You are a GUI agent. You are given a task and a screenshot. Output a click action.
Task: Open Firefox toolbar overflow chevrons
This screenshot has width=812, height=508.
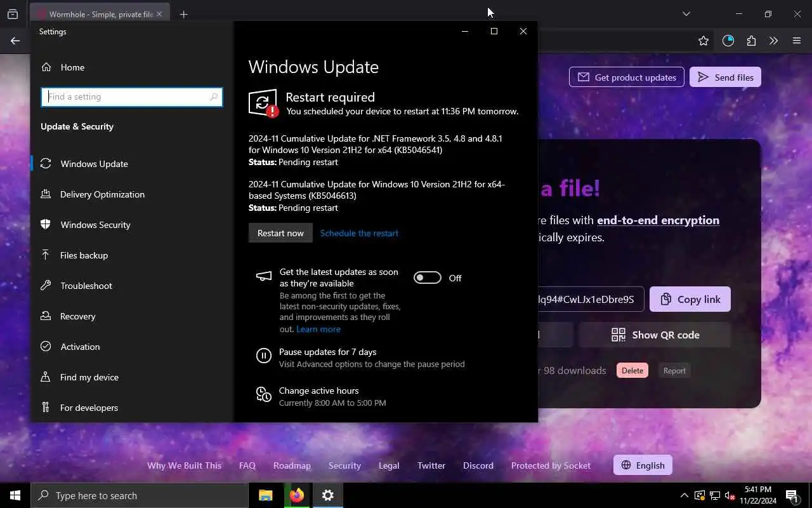click(x=773, y=41)
